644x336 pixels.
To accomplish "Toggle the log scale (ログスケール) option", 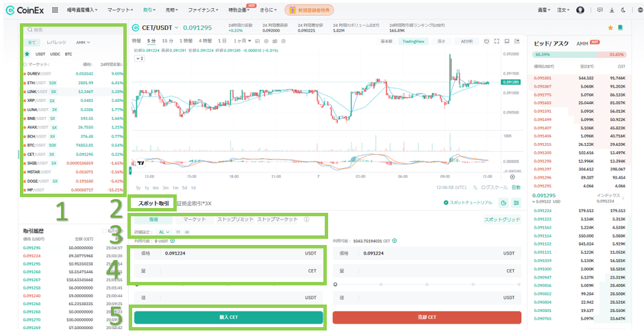I will 495,188.
